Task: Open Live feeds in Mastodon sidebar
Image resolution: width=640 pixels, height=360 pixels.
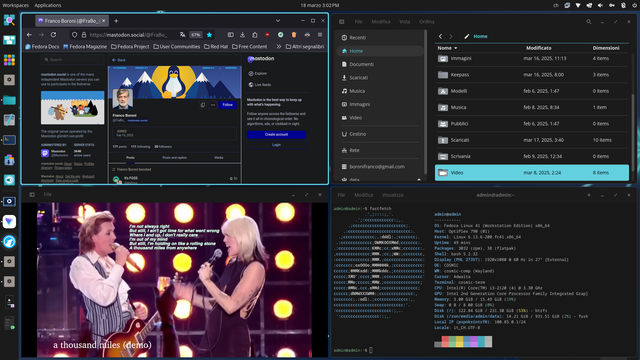Action: [x=260, y=84]
